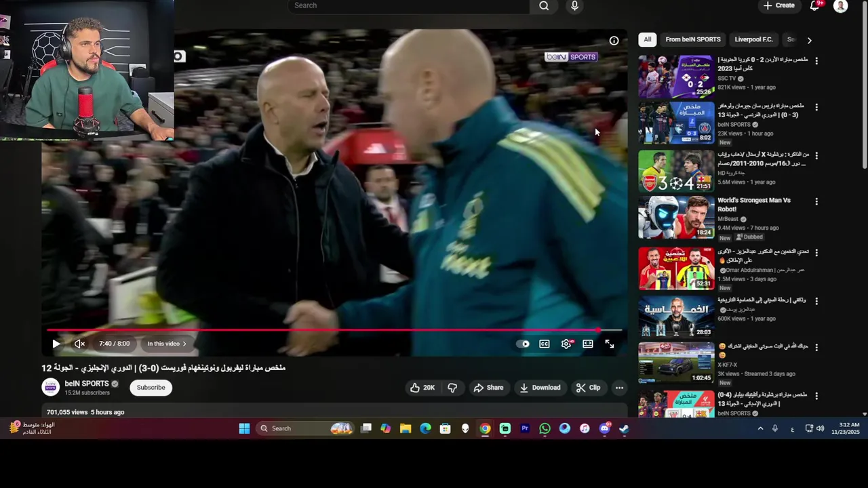The image size is (868, 488).
Task: Show more filter chips arrow
Action: 809,40
